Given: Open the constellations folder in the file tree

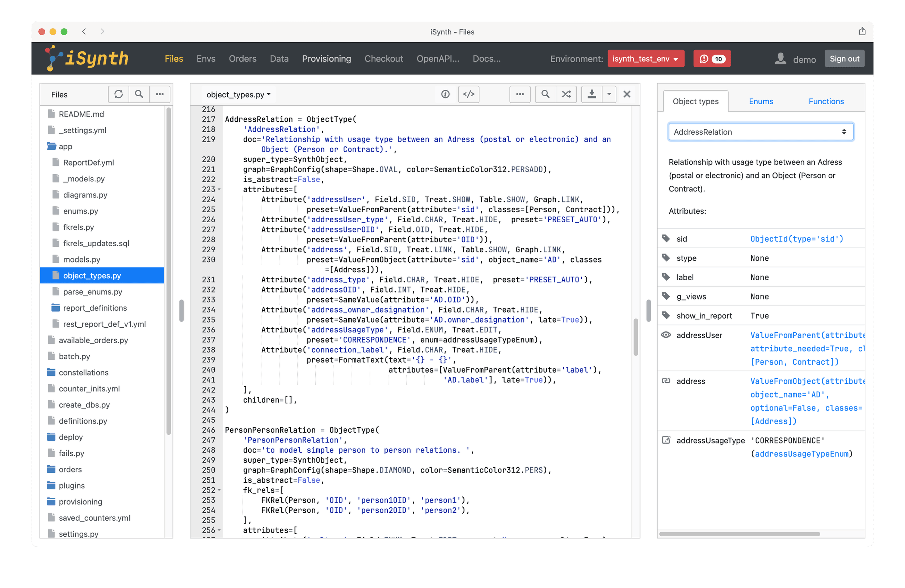Looking at the screenshot, I should coord(83,372).
